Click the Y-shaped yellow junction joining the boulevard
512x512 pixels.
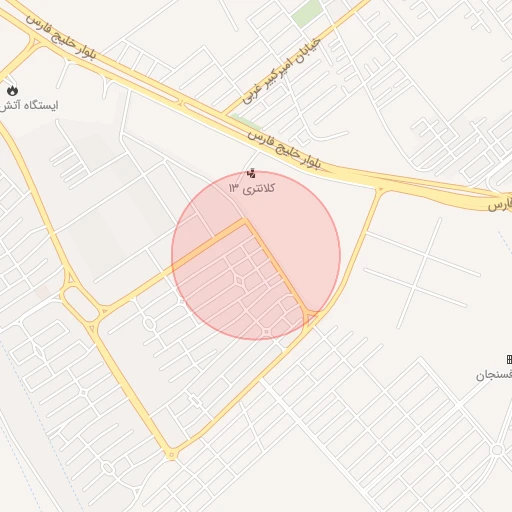[x=380, y=192]
